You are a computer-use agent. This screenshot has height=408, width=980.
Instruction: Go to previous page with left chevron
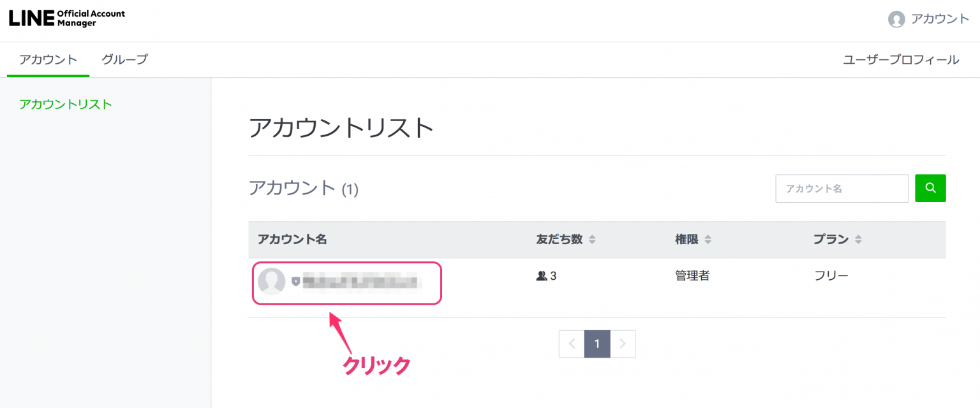pos(572,344)
